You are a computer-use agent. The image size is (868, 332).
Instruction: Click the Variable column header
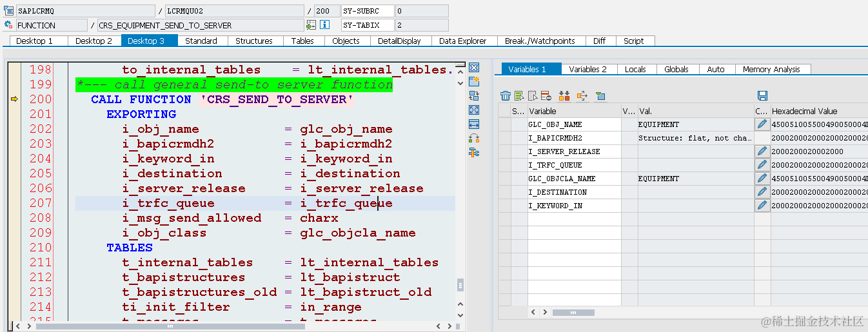(574, 111)
